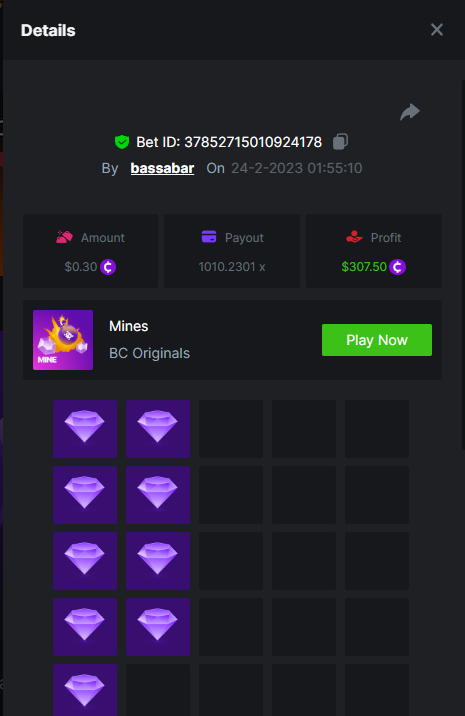Image resolution: width=465 pixels, height=716 pixels.
Task: Click the share arrow icon
Action: pyautogui.click(x=410, y=112)
